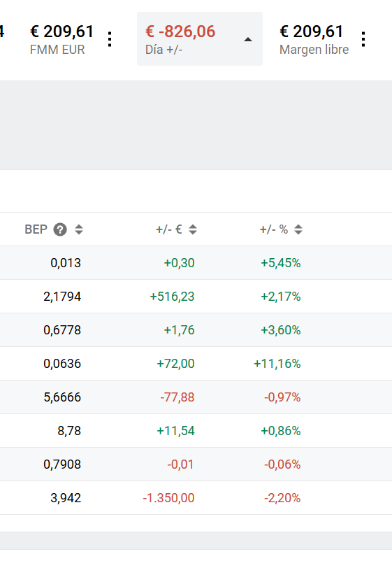Click the +1,76 gain value

point(179,330)
